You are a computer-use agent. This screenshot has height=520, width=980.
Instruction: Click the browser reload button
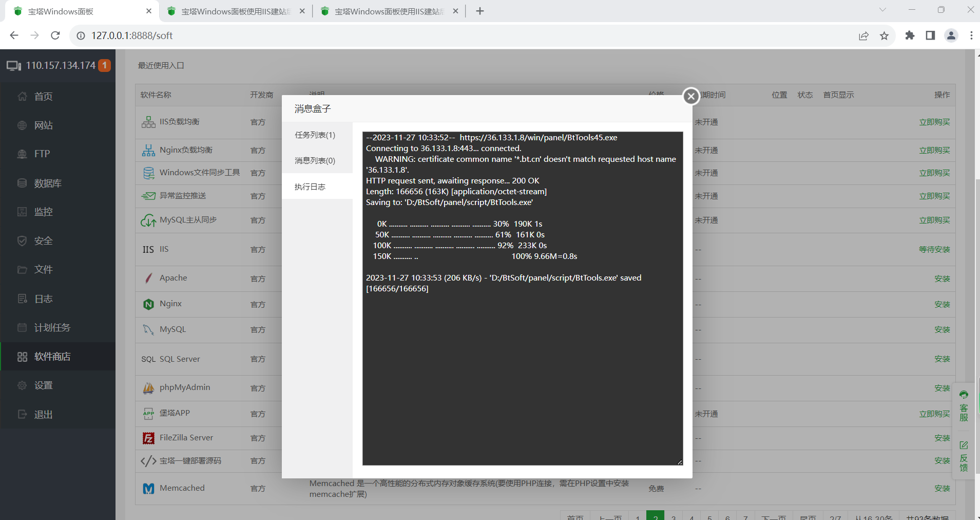tap(55, 35)
